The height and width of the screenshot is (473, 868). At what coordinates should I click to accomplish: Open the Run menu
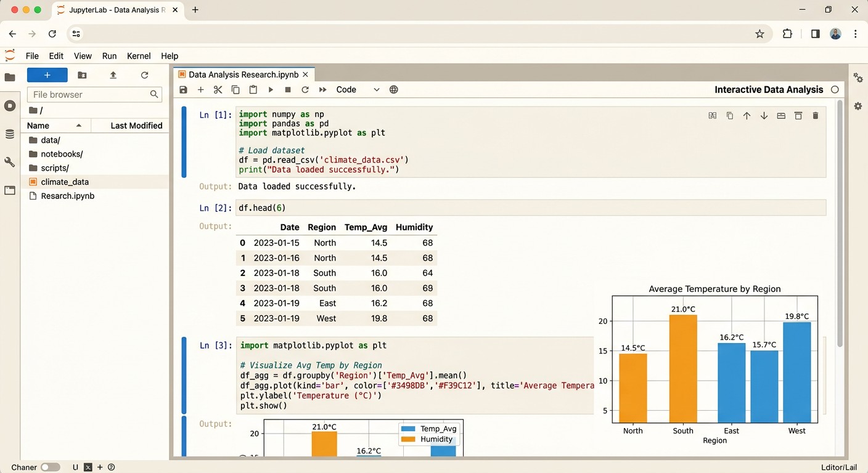coord(109,55)
